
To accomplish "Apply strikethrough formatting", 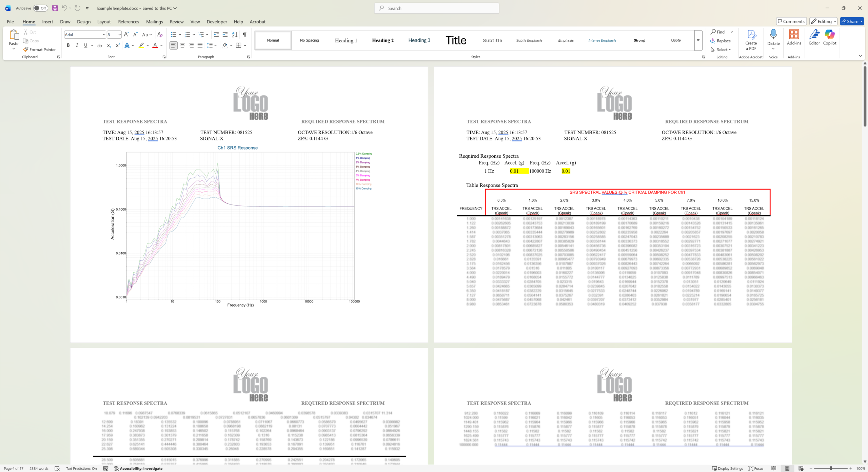I will 100,45.
